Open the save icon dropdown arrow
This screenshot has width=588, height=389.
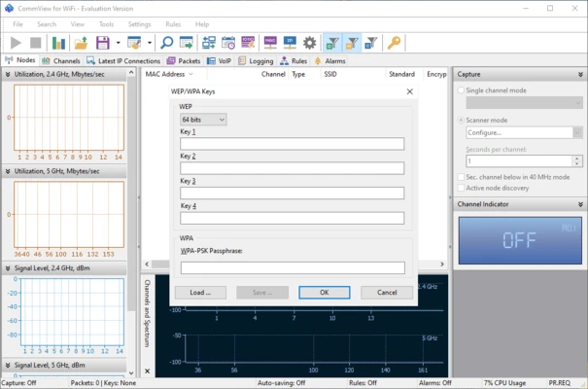(118, 43)
